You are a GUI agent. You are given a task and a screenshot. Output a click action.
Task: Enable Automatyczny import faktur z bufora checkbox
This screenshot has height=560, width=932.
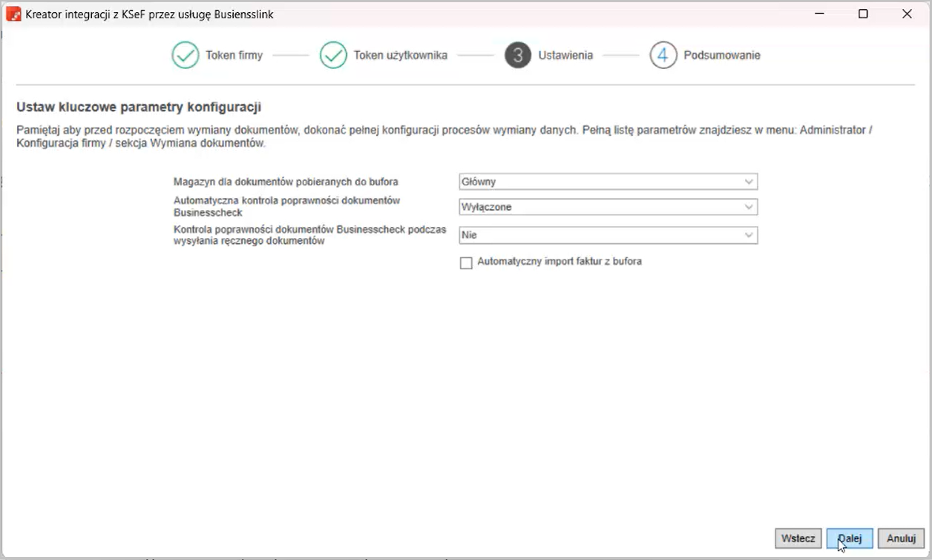point(466,263)
